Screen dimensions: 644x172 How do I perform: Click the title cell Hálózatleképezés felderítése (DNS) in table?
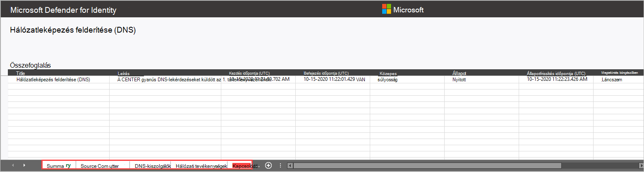coord(53,80)
